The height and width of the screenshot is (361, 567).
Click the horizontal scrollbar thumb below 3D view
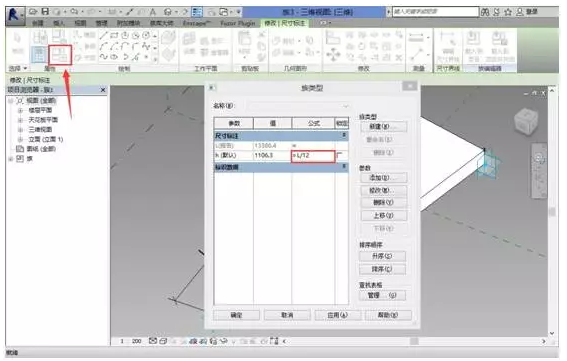(414, 341)
